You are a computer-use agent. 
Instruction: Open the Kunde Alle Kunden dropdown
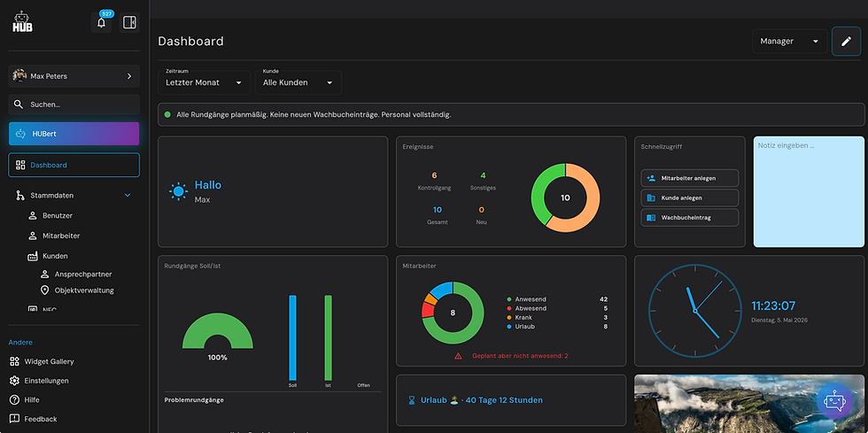pos(298,82)
